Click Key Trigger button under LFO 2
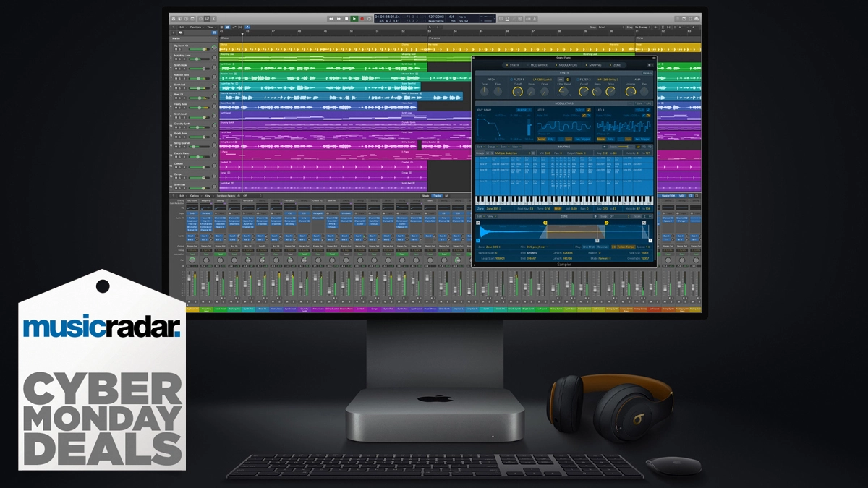The height and width of the screenshot is (488, 868). tap(582, 139)
